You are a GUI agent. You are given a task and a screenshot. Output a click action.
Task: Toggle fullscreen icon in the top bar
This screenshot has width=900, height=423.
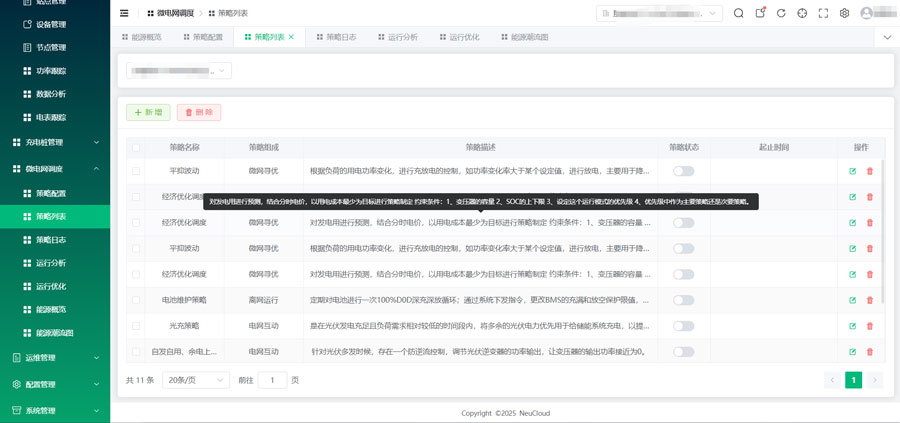pyautogui.click(x=823, y=13)
